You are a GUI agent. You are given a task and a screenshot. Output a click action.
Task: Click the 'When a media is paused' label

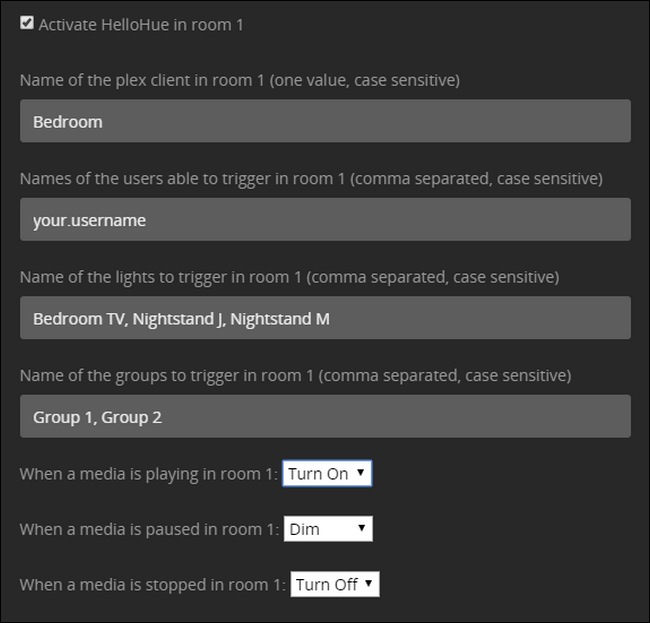click(149, 529)
